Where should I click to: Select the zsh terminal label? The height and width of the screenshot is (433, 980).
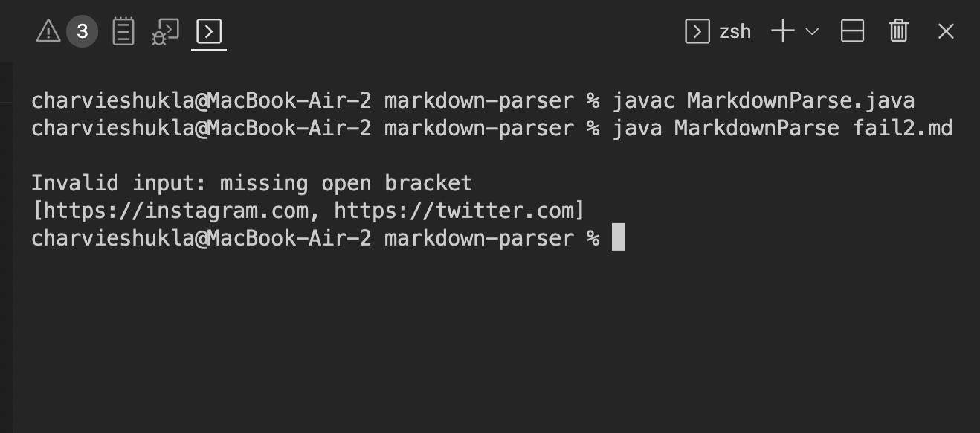click(x=735, y=31)
